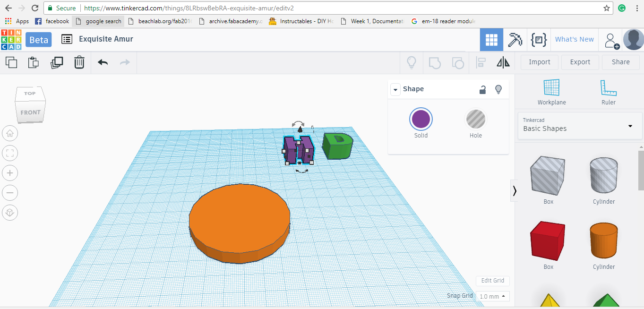This screenshot has width=644, height=309.
Task: Open the Shape Generators code icon
Action: 539,40
